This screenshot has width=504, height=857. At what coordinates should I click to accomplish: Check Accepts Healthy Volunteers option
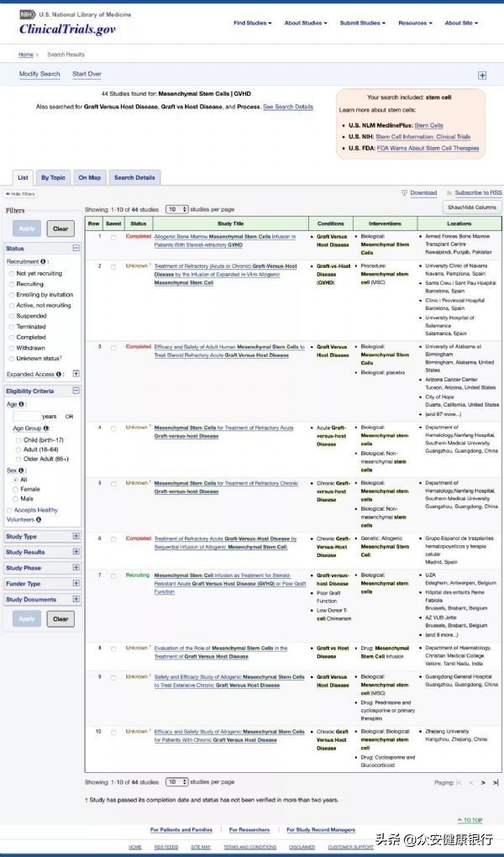[x=9, y=510]
